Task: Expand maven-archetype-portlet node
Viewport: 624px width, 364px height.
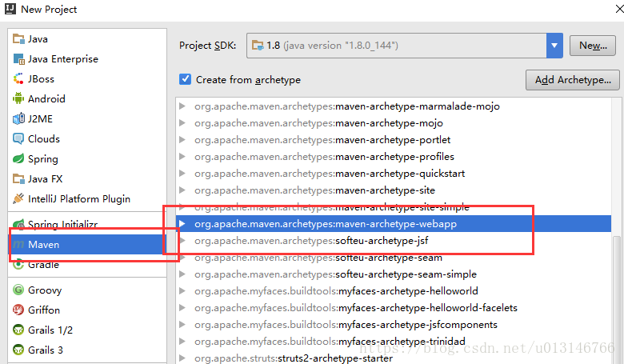Action: click(x=182, y=140)
